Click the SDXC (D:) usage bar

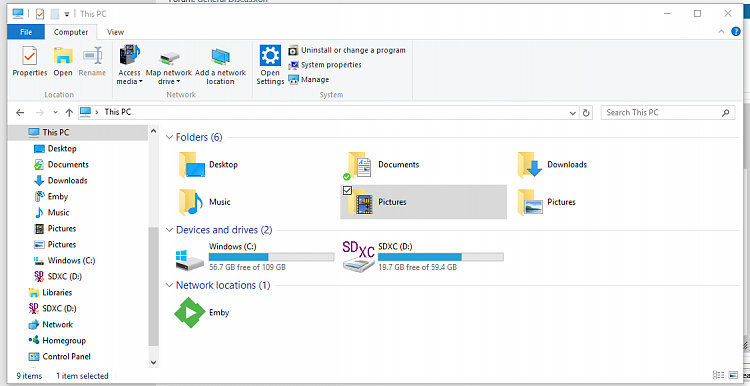coord(441,257)
